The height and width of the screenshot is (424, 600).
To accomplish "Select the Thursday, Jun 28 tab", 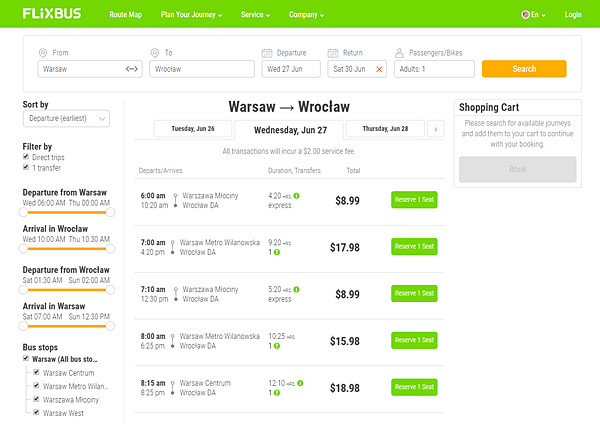I will click(385, 129).
